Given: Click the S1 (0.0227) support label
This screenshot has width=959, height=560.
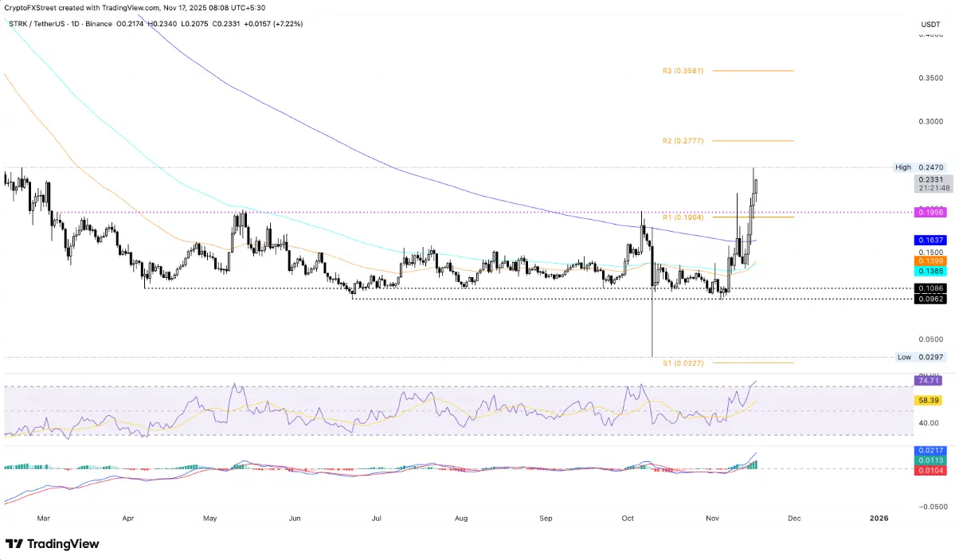Looking at the screenshot, I should coord(683,363).
